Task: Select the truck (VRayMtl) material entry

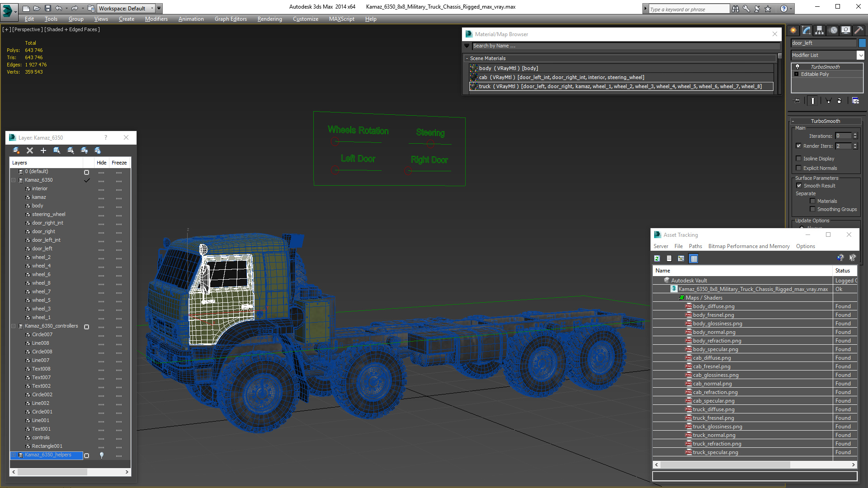Action: point(621,86)
